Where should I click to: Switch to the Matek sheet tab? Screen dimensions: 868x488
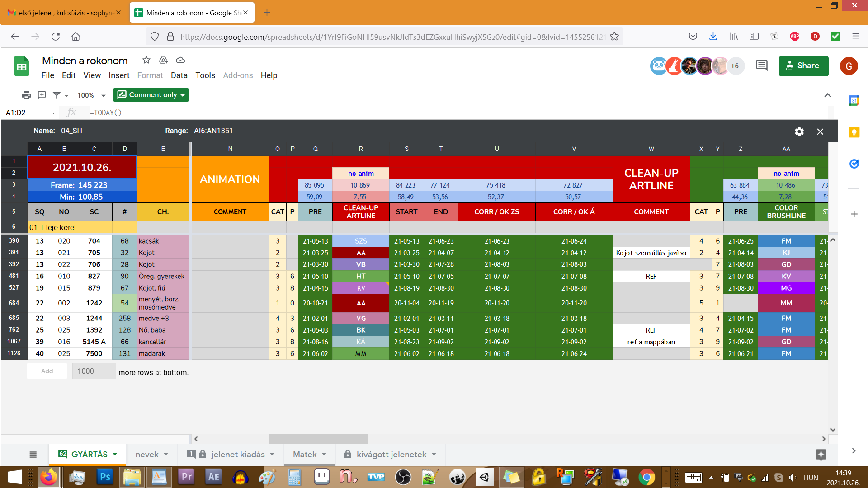[x=305, y=455]
